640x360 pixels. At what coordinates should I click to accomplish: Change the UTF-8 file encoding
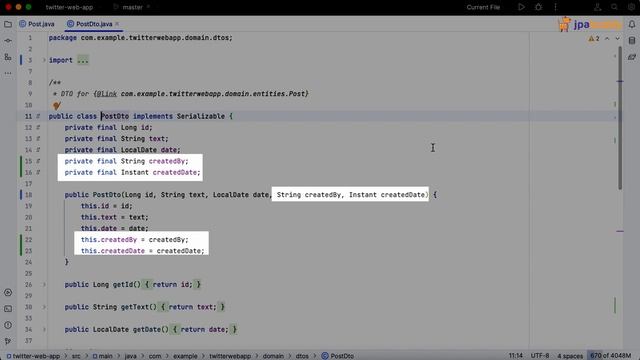(x=540, y=356)
